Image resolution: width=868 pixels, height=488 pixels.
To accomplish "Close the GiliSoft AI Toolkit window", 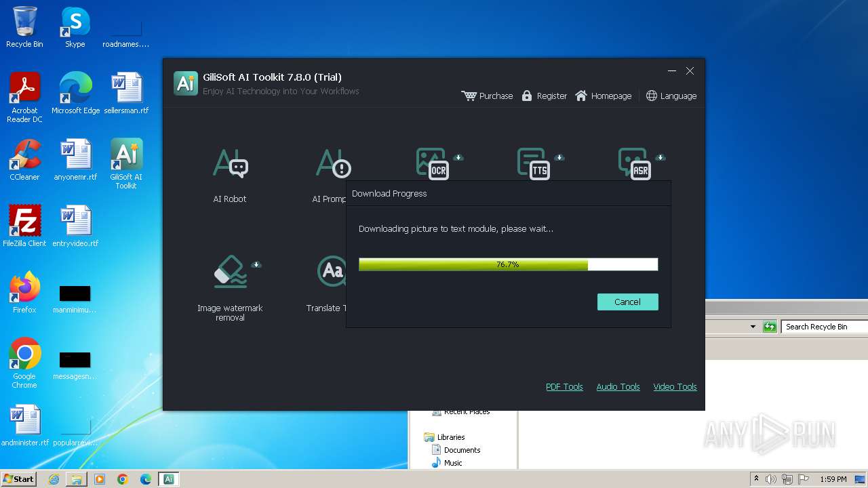I will pyautogui.click(x=690, y=71).
